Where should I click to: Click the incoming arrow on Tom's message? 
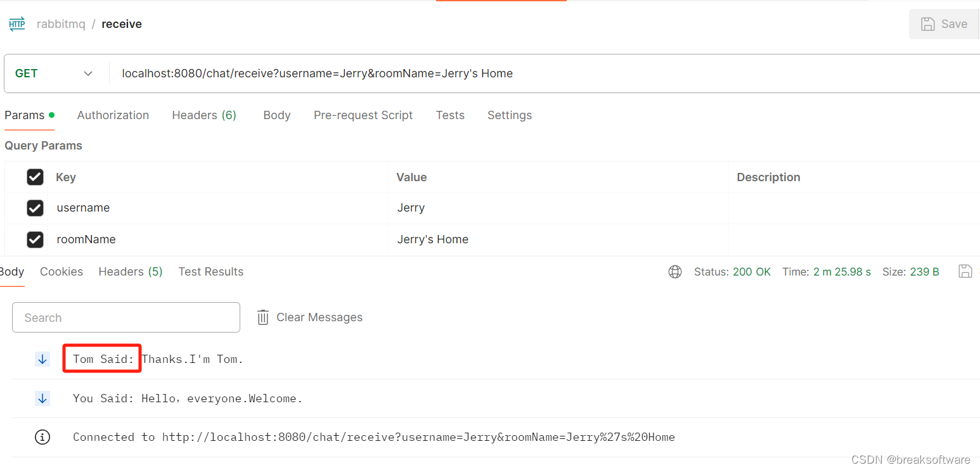(x=42, y=359)
